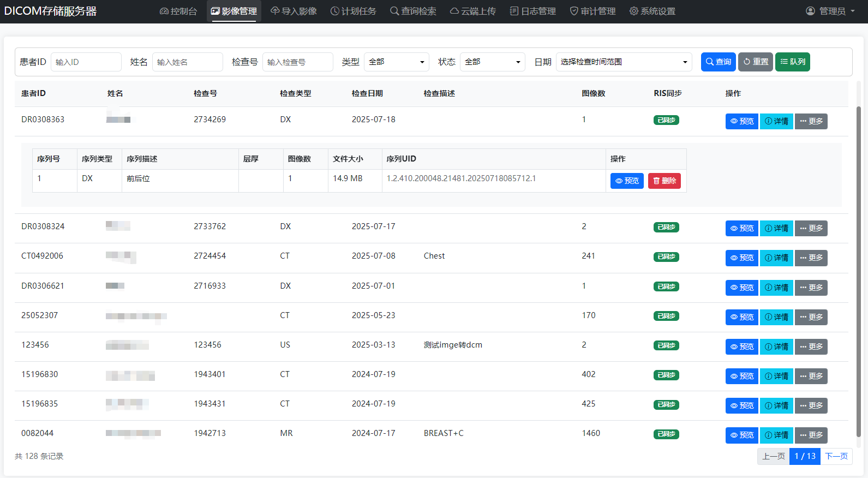This screenshot has width=868, height=478.
Task: Delete series 1 with red 删除 button
Action: click(664, 181)
